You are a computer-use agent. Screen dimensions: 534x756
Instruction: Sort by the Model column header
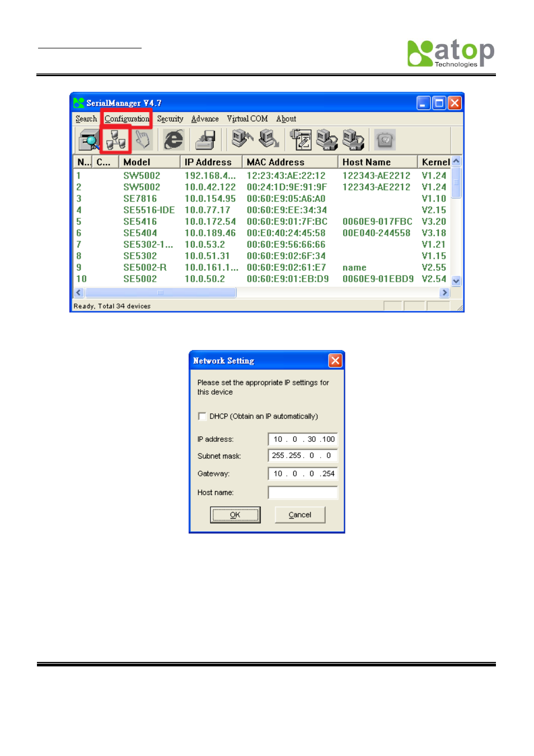point(149,162)
